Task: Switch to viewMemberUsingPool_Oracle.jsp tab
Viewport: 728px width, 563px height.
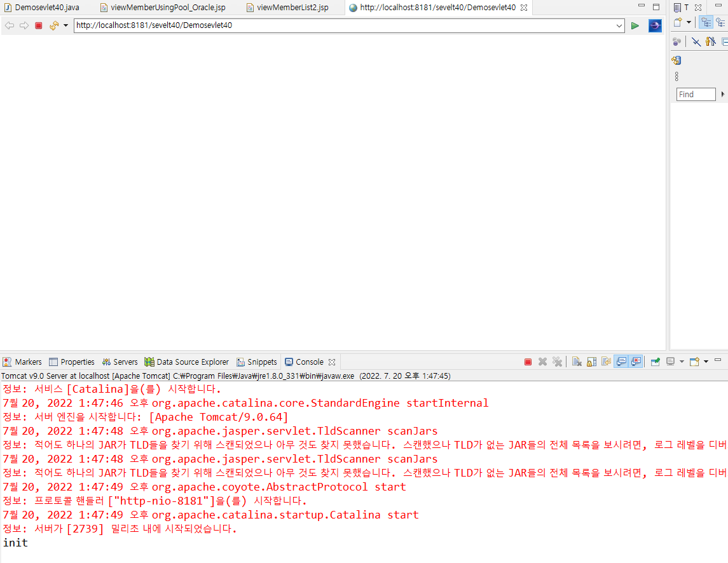Action: coord(163,8)
